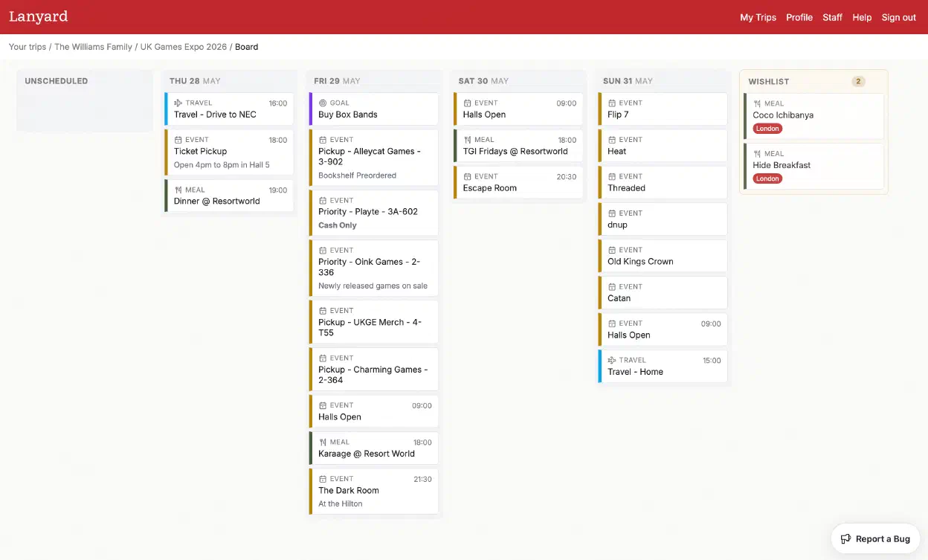Click event icon on Oink Games card
928x560 pixels.
(322, 251)
